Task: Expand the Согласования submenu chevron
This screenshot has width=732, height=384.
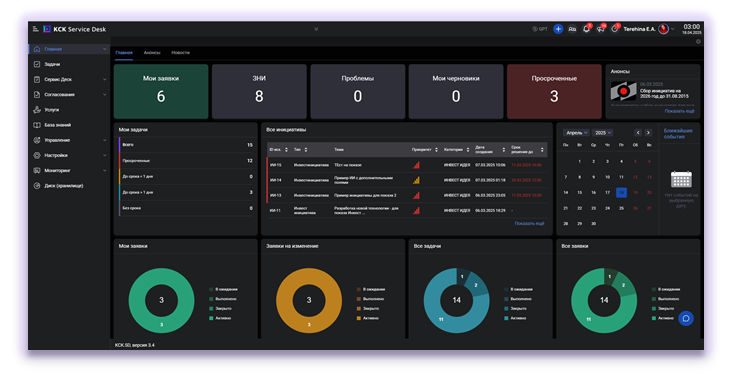Action: pos(105,95)
